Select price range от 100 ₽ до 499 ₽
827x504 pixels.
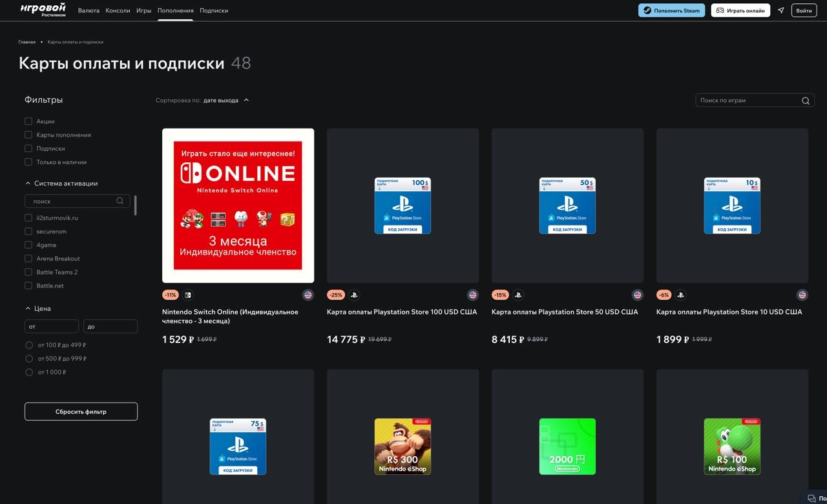point(29,345)
